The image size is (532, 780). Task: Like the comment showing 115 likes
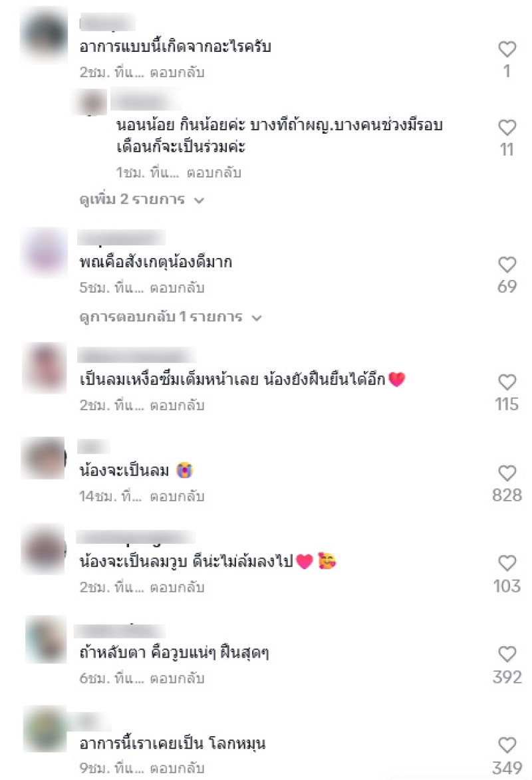[507, 382]
